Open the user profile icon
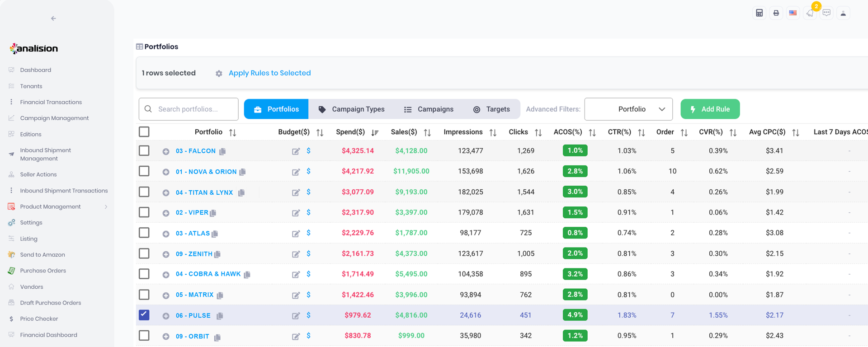This screenshot has height=347, width=868. coord(843,13)
